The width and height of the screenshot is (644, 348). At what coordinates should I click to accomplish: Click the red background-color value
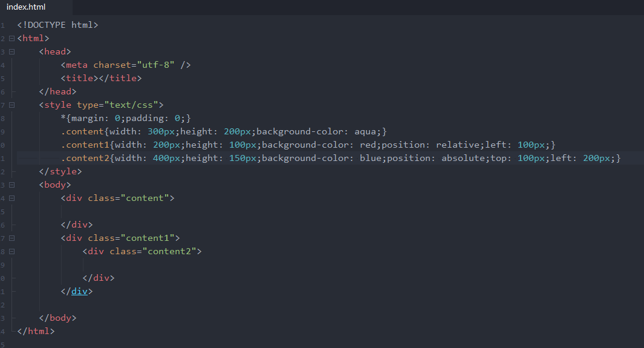coord(368,145)
